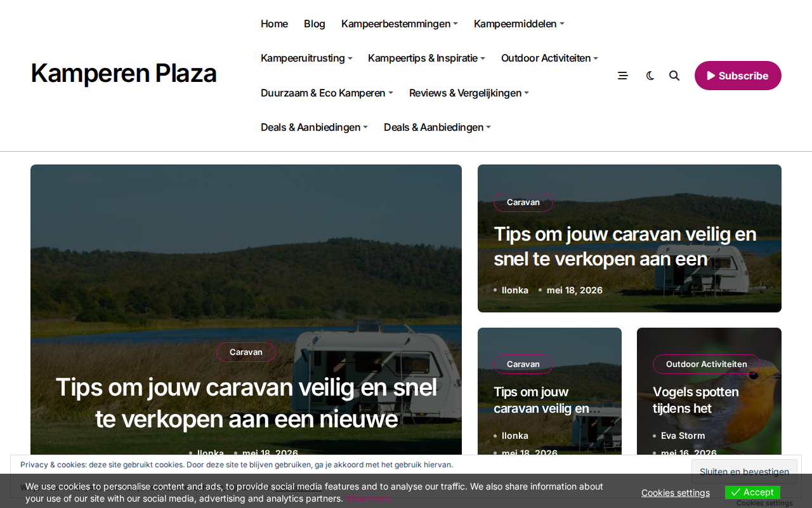The height and width of the screenshot is (508, 812).
Task: Expand the Reviews & Vergelijkingen dropdown
Action: [469, 93]
